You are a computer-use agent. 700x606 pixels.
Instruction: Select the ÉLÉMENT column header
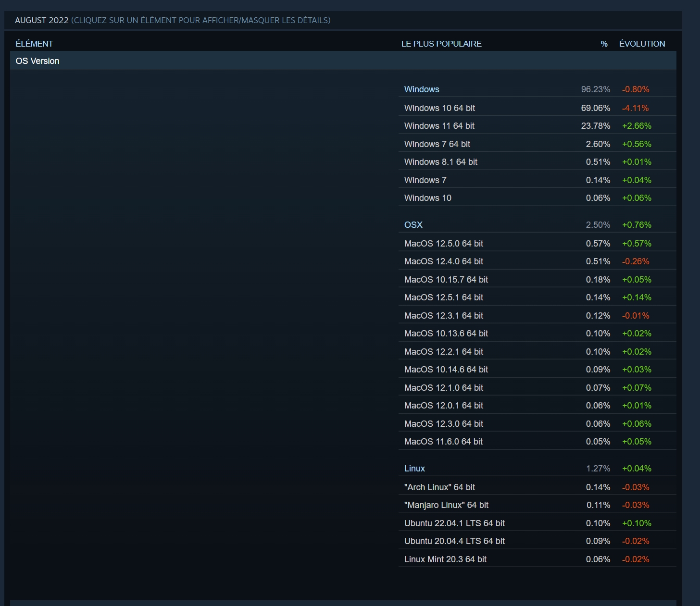coord(34,44)
